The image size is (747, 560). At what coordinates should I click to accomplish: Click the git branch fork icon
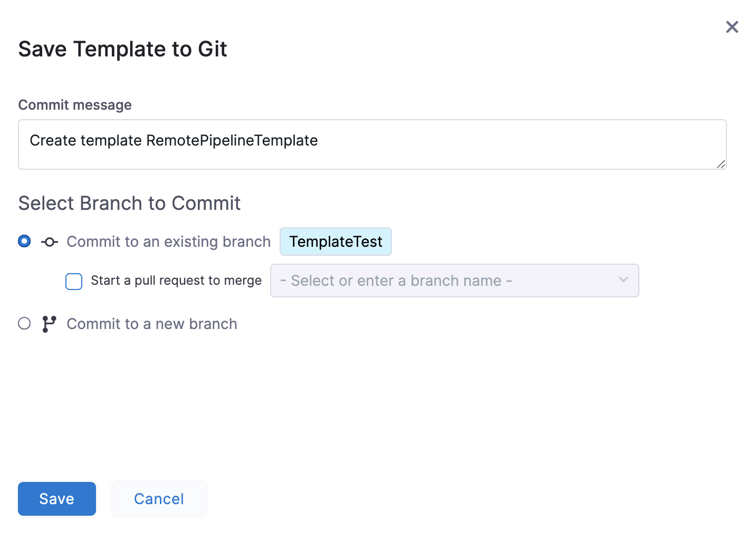[49, 324]
